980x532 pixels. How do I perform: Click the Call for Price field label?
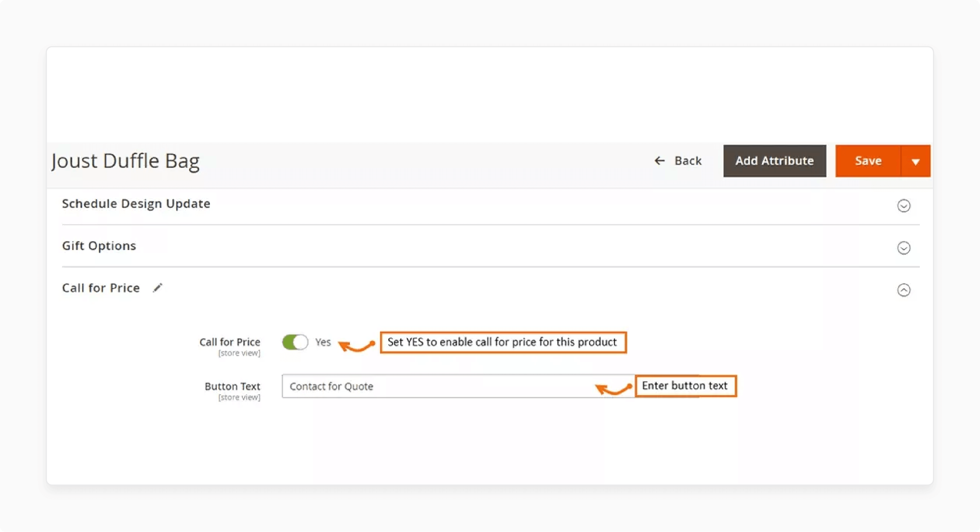coord(230,342)
